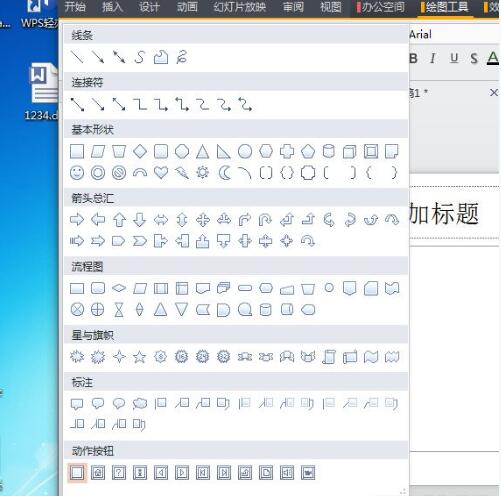Viewport: 501px width, 496px height.
Task: Open the 绘图工具 tab
Action: click(445, 7)
